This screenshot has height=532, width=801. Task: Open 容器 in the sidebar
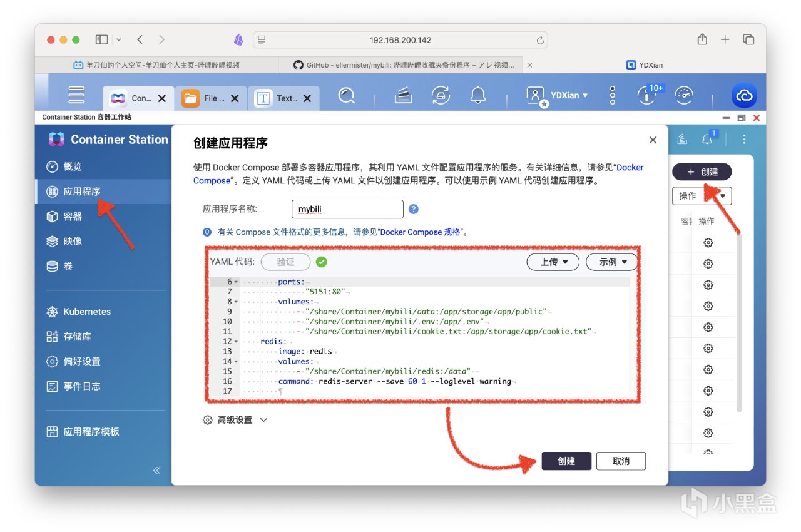[x=103, y=217]
